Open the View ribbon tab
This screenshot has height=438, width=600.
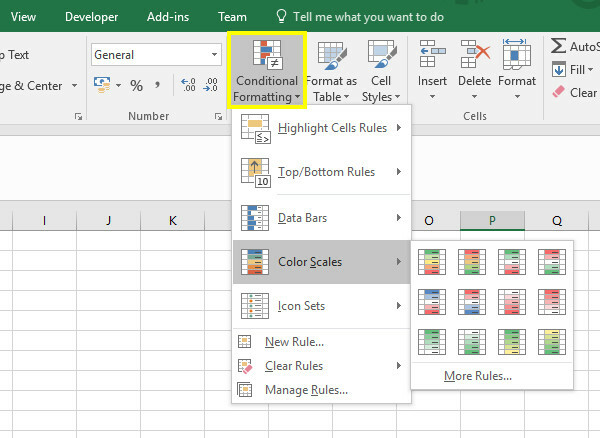pos(23,16)
